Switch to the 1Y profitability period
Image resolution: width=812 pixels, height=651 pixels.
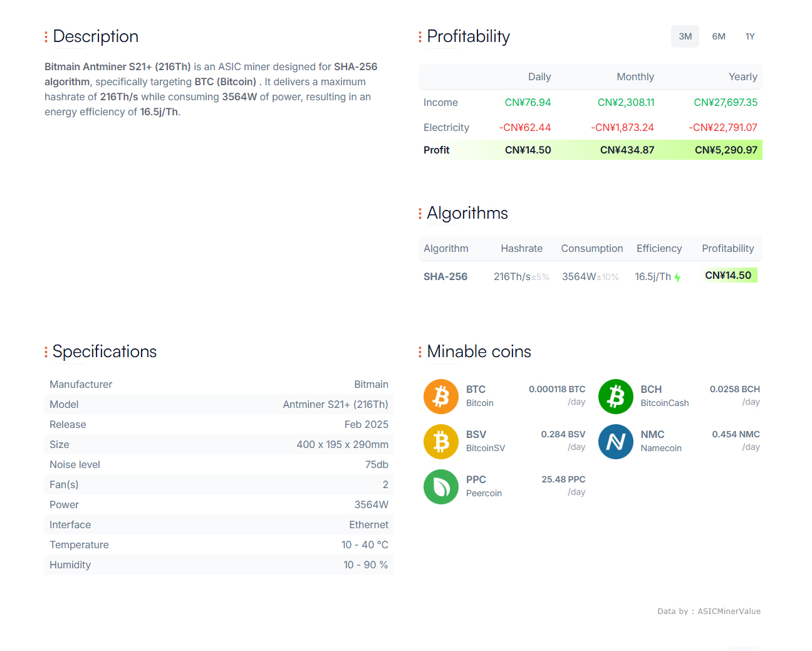tap(750, 36)
